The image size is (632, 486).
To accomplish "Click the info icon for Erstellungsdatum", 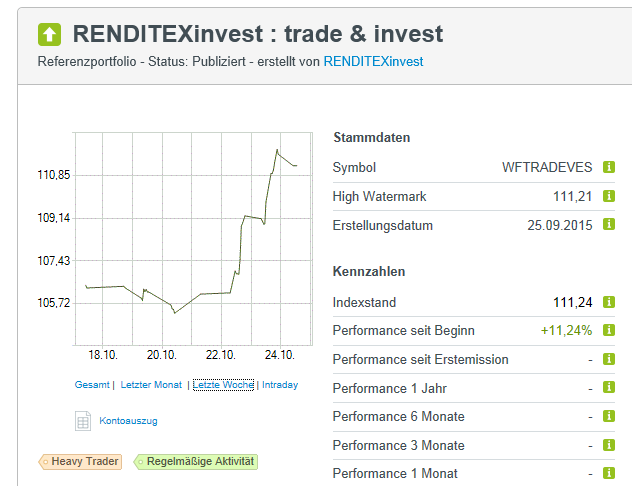I will pos(609,225).
